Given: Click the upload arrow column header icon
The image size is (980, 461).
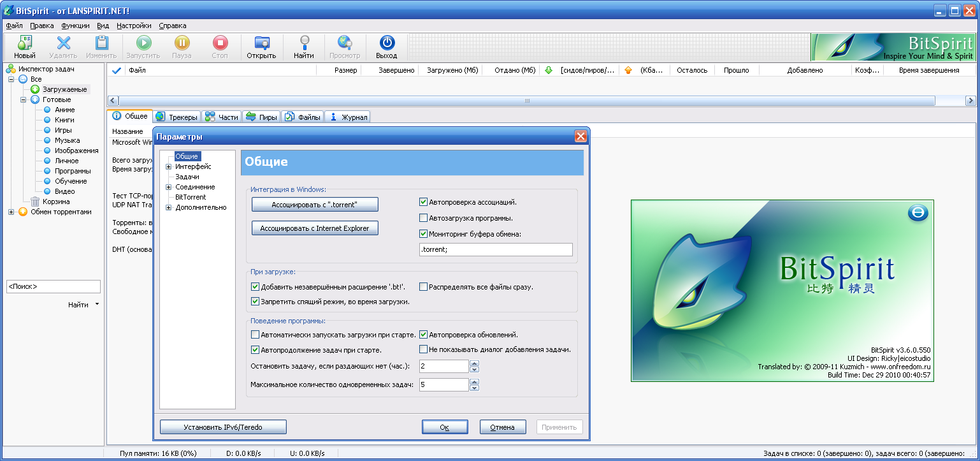Looking at the screenshot, I should pos(628,70).
